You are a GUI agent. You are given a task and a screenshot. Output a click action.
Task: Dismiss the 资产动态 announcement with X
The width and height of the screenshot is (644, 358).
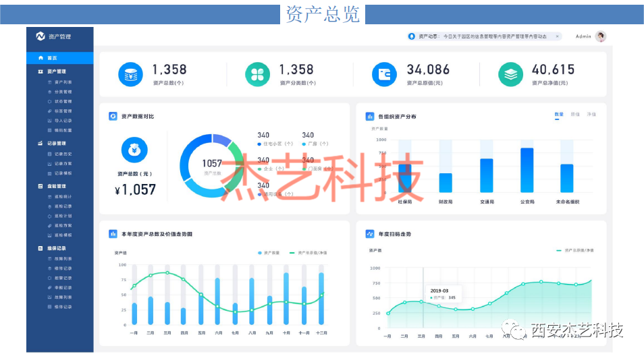point(557,36)
